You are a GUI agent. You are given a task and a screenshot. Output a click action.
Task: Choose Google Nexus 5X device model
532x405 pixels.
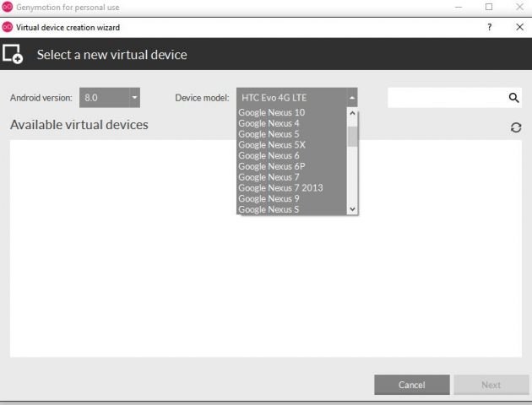(x=271, y=145)
